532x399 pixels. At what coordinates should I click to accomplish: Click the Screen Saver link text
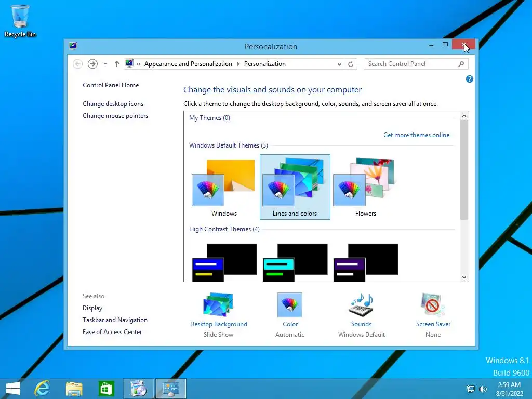pyautogui.click(x=433, y=324)
